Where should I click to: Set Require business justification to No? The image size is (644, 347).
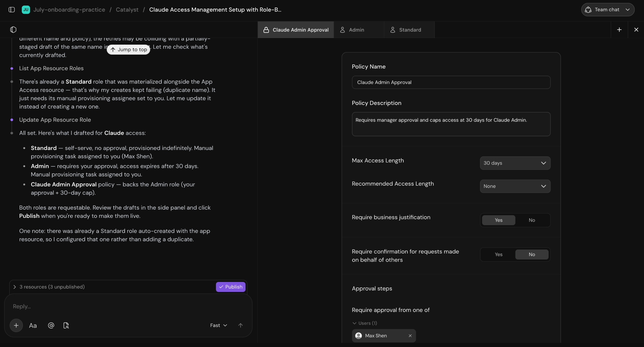click(532, 220)
